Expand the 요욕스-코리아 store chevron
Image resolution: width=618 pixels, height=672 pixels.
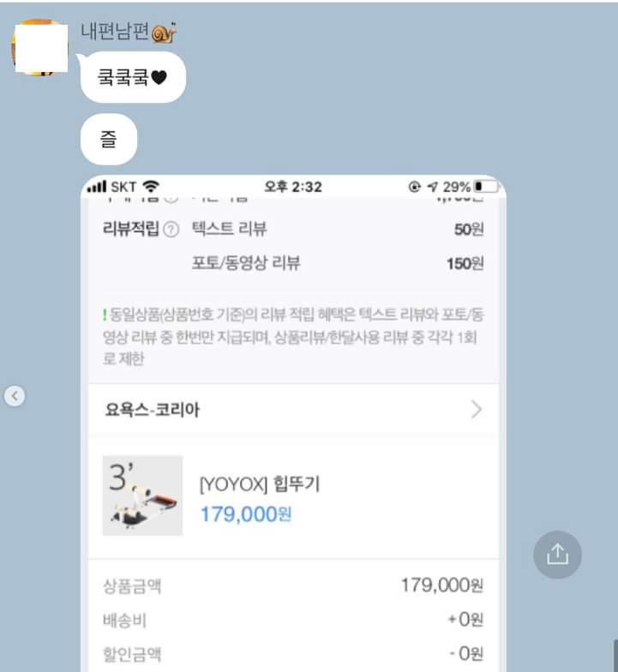pos(477,410)
